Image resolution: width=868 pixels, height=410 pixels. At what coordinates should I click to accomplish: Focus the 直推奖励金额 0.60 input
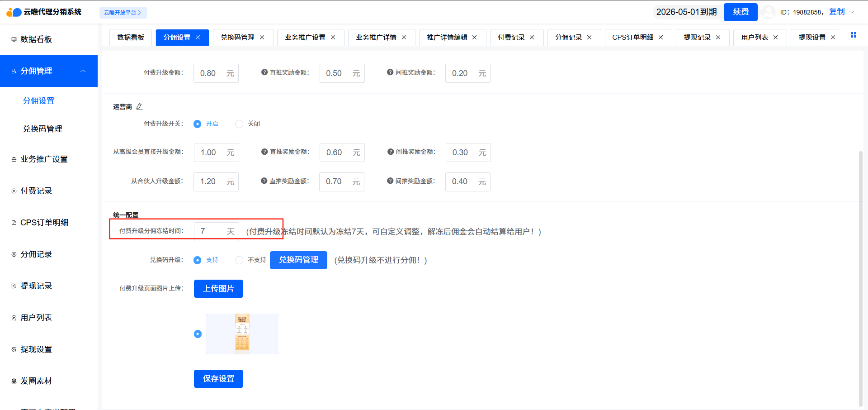[x=342, y=153]
